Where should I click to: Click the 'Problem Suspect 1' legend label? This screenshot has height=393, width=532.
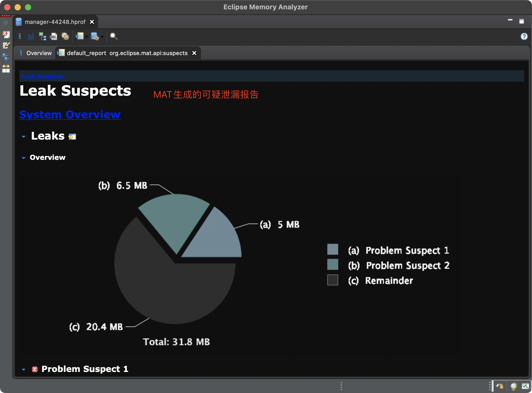407,251
